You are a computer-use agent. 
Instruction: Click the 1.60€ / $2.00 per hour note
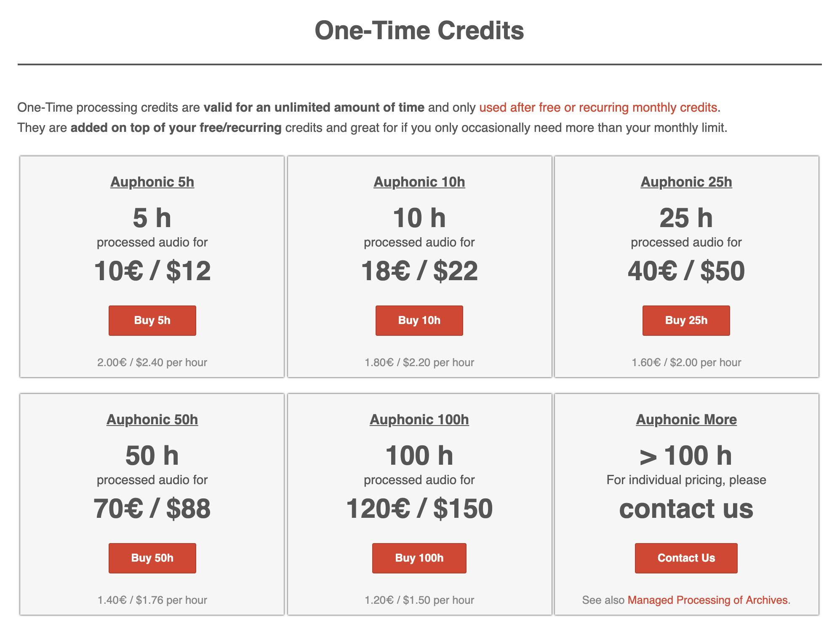tap(686, 362)
